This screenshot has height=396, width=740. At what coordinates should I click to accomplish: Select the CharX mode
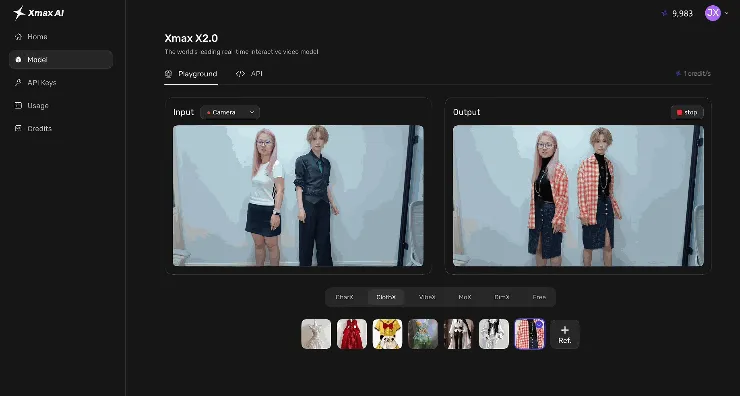tap(345, 297)
